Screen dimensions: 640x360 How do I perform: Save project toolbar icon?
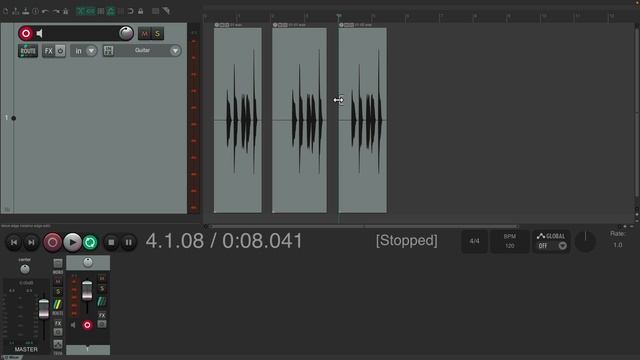pos(26,11)
